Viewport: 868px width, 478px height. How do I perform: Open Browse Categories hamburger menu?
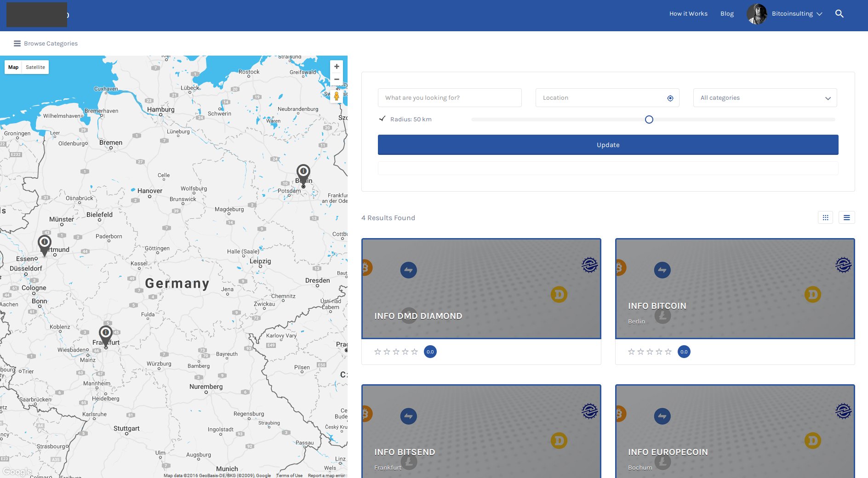pos(17,44)
